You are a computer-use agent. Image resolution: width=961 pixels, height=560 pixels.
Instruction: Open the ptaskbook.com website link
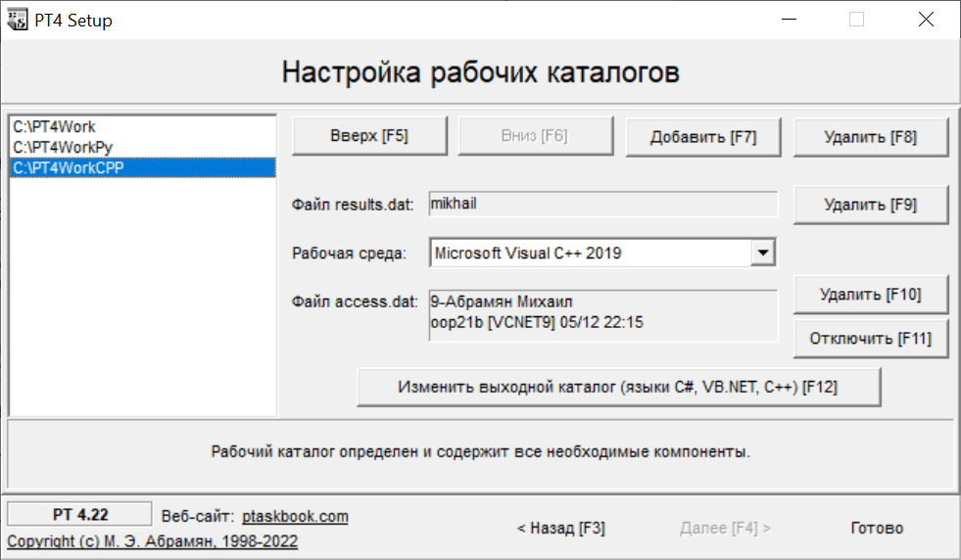[296, 517]
